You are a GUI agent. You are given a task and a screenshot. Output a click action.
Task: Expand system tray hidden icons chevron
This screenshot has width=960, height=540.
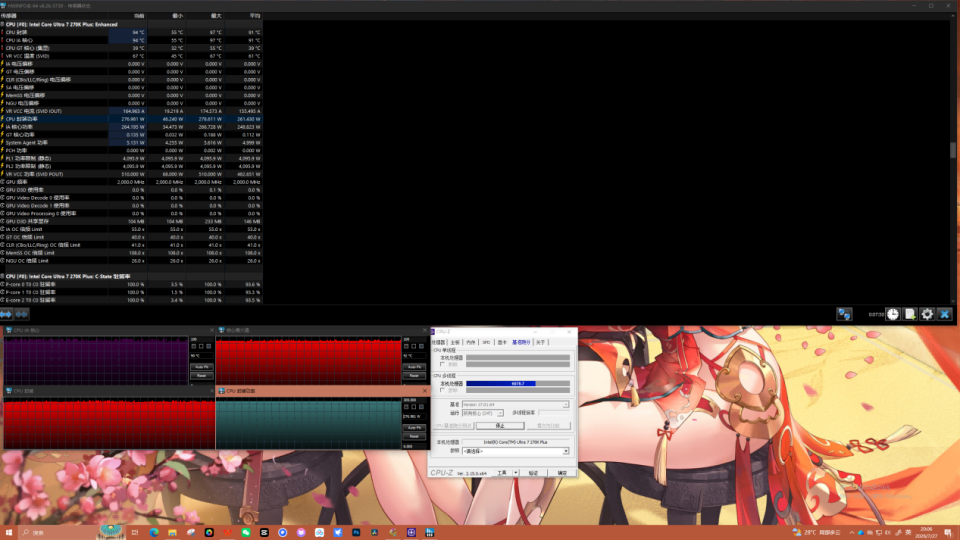852,533
